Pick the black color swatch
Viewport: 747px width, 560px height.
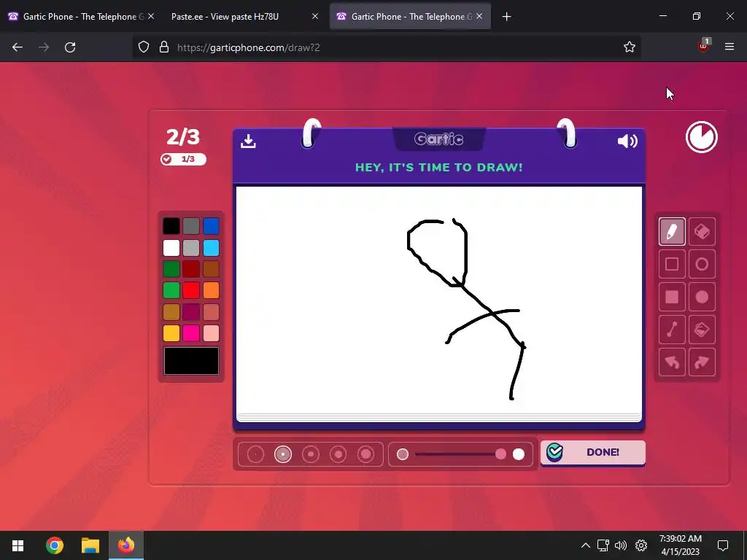[171, 226]
